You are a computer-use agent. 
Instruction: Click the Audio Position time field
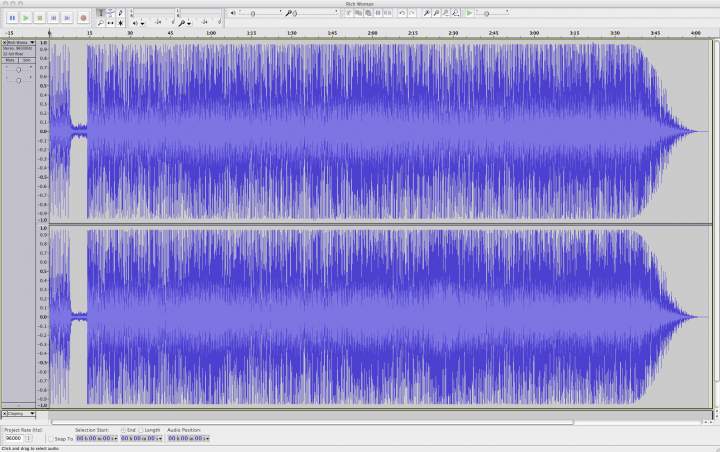[x=186, y=439]
